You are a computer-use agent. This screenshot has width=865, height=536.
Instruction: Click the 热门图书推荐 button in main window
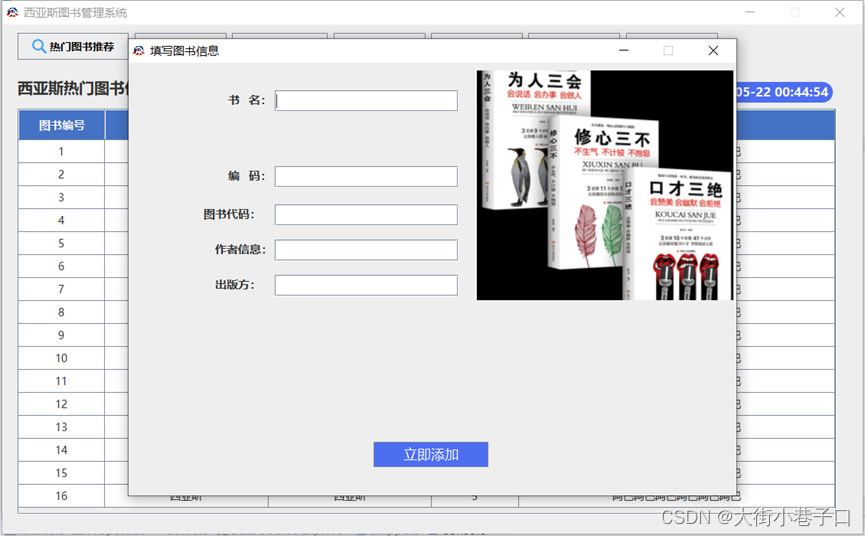(73, 47)
